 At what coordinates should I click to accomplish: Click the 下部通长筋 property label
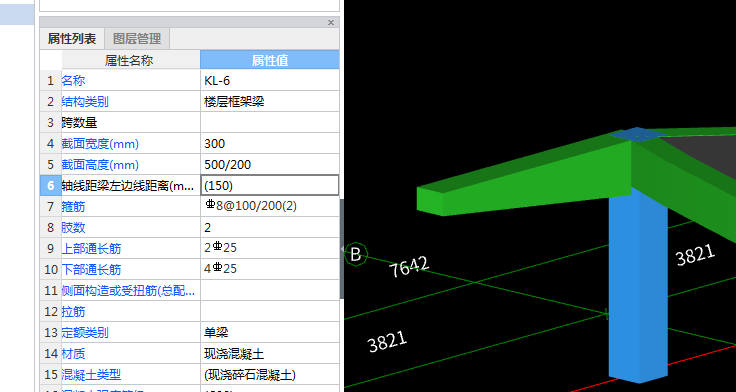tap(91, 269)
